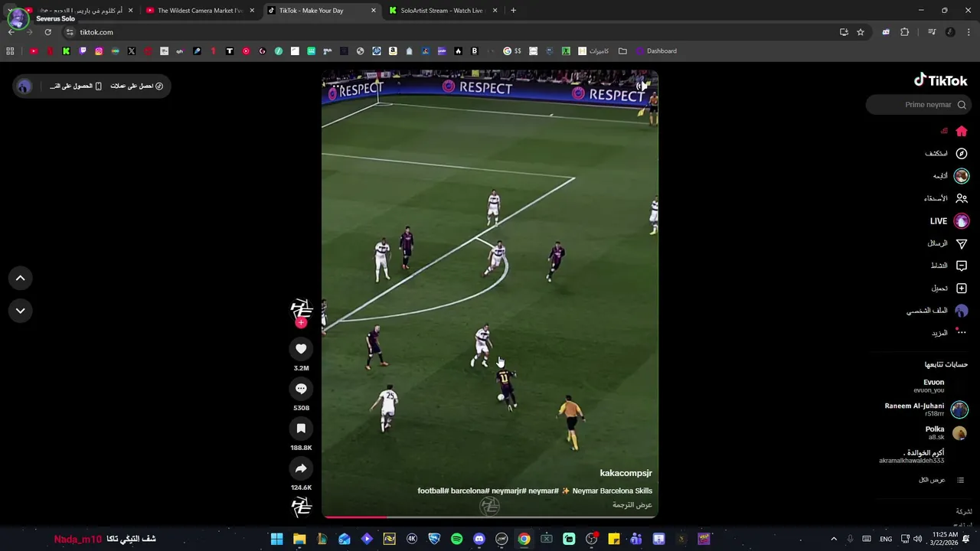This screenshot has width=980, height=551.
Task: Open the X bookmark icon
Action: click(132, 51)
